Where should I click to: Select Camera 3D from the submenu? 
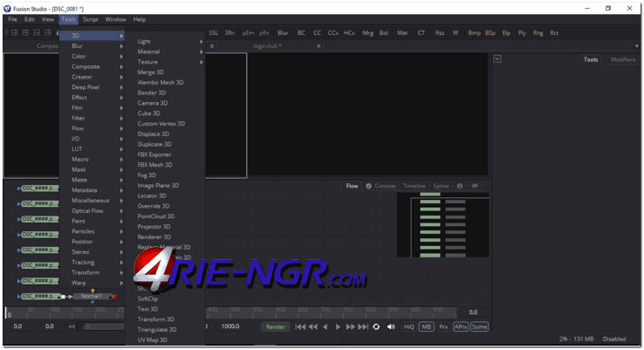tap(153, 103)
